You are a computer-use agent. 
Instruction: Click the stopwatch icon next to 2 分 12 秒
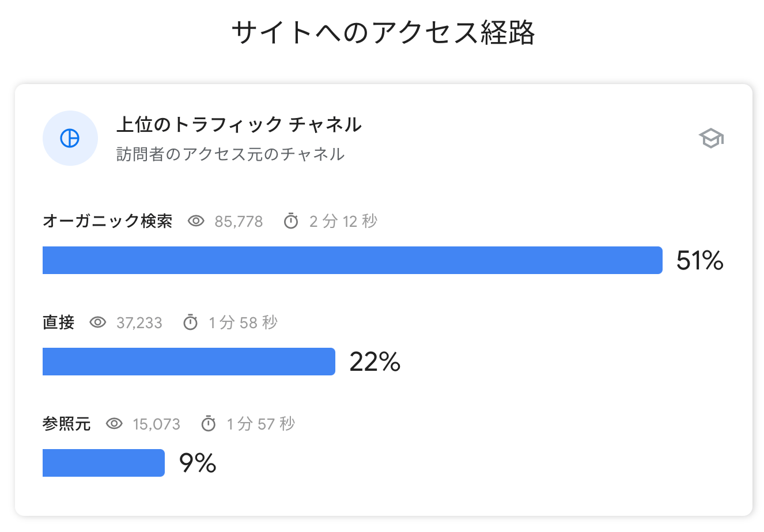coord(291,221)
